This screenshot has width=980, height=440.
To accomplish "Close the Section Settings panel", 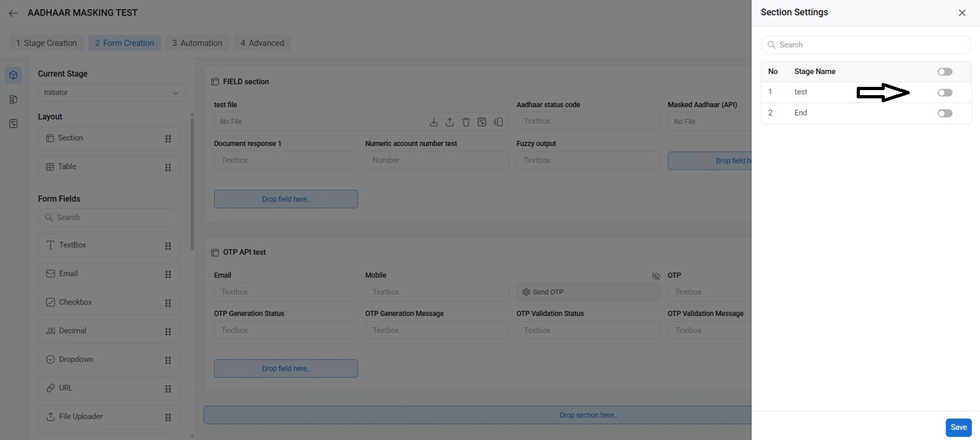I will click(961, 13).
